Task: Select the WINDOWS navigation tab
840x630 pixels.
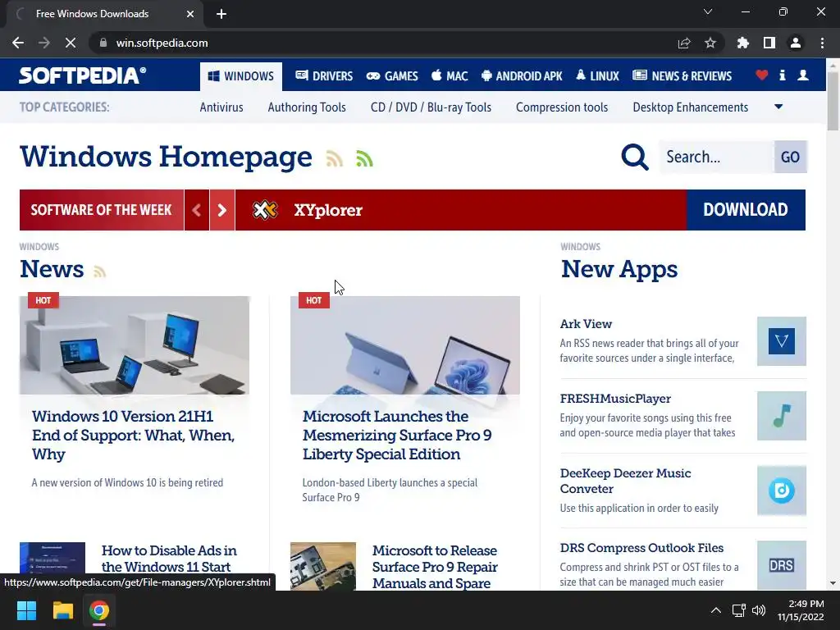Action: pyautogui.click(x=241, y=76)
